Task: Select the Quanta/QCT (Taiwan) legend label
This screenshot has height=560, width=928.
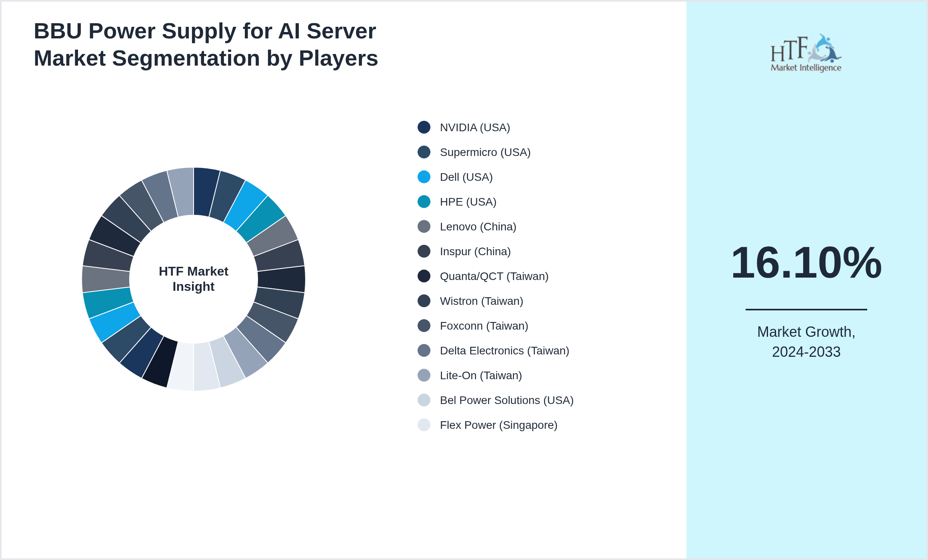Action: (494, 276)
